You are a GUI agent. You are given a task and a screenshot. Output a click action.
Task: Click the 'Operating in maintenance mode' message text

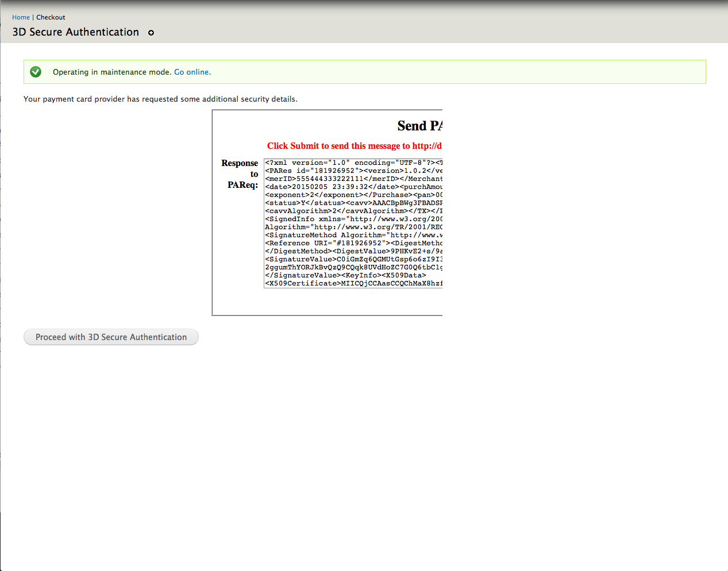click(x=111, y=72)
